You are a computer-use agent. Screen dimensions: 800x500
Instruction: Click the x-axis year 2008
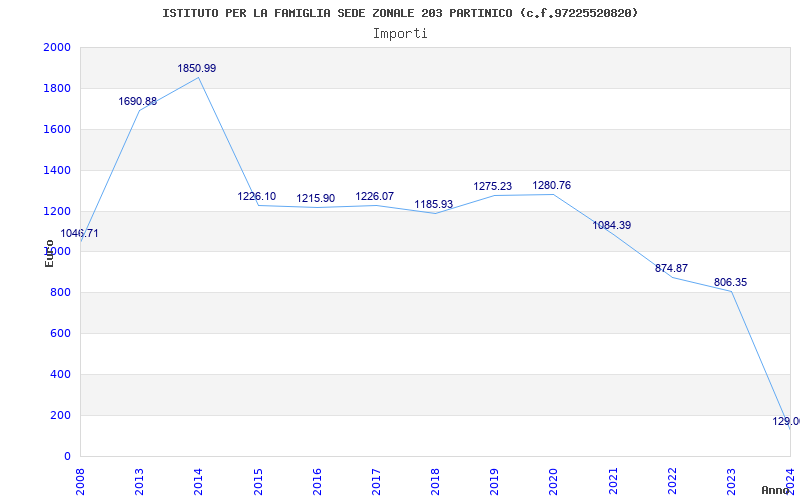[80, 481]
